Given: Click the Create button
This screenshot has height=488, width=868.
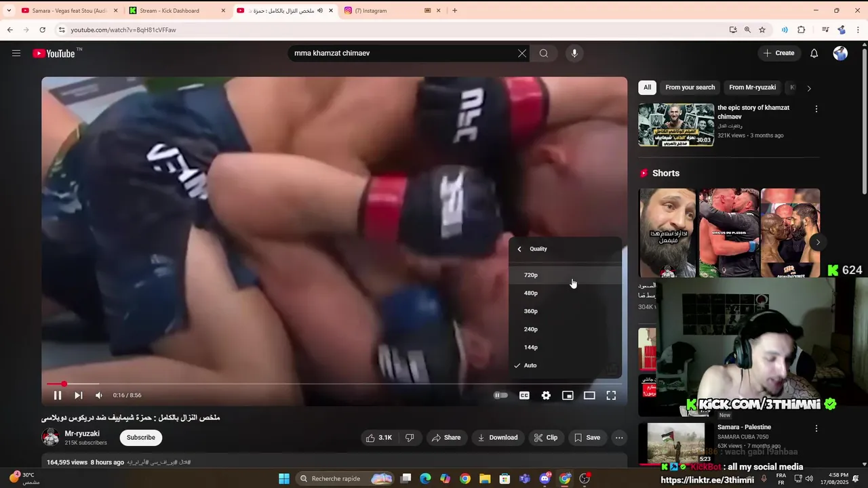Looking at the screenshot, I should point(778,53).
